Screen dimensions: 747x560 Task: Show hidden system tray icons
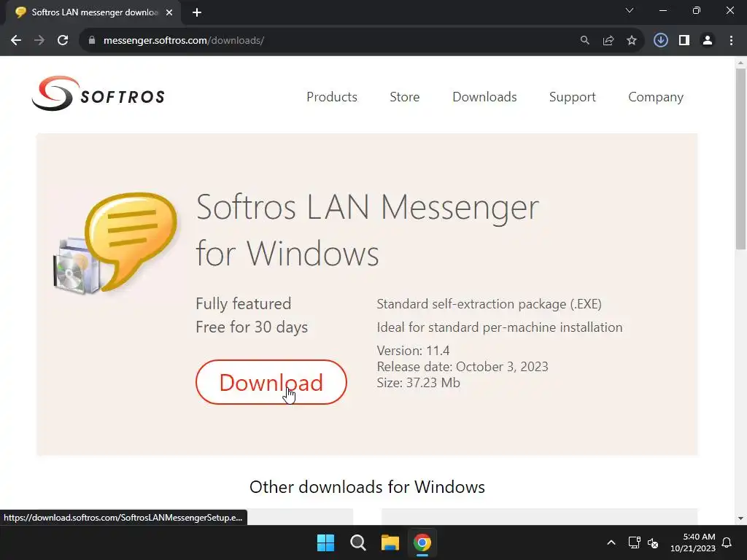(611, 542)
